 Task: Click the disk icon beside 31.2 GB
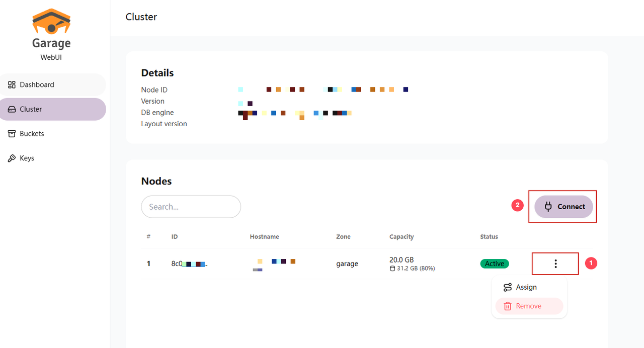pos(392,269)
